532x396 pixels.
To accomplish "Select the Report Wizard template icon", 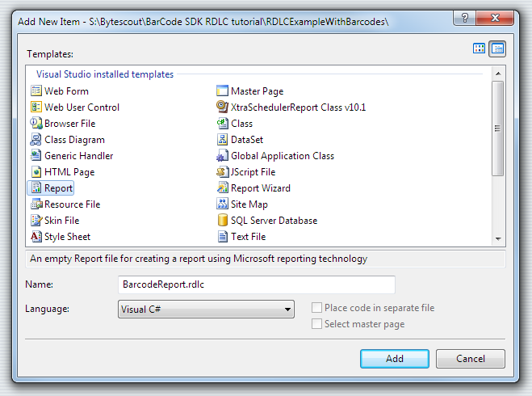I will 222,187.
